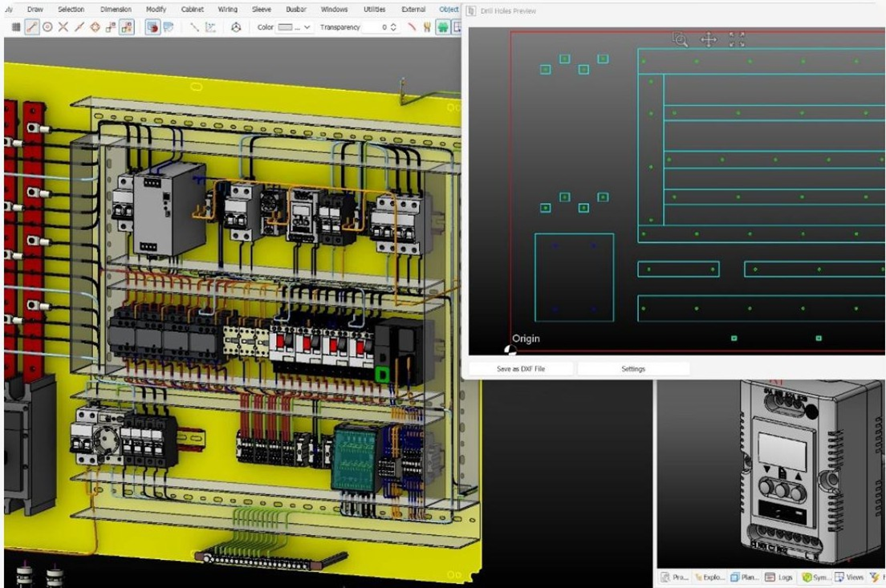Screen dimensions: 886x588
Task: Open the External menu
Action: click(x=413, y=9)
